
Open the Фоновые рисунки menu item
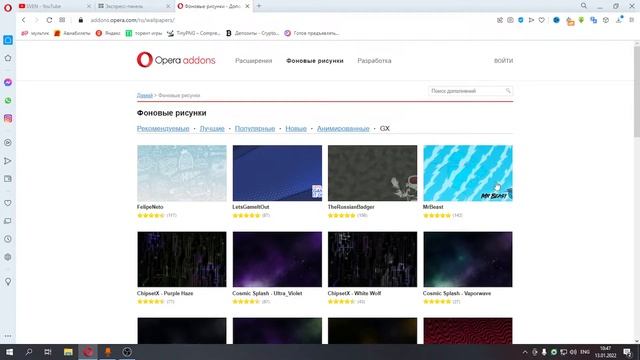(x=315, y=60)
